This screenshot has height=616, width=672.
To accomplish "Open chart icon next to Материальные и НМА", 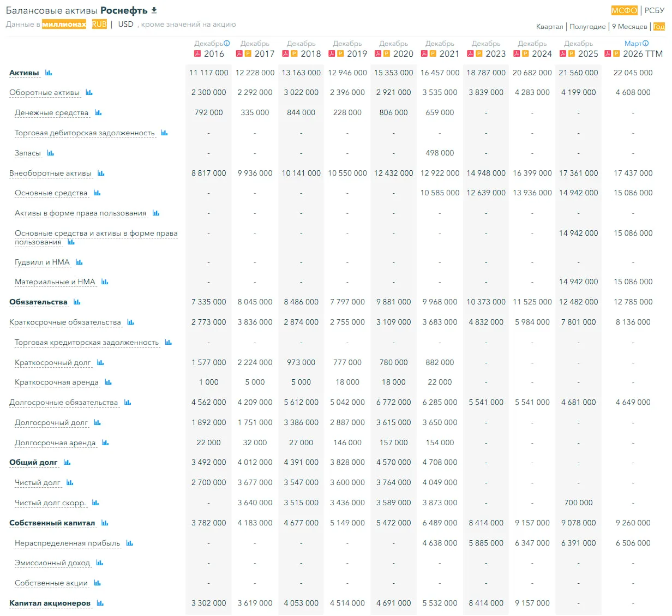I will 105,282.
